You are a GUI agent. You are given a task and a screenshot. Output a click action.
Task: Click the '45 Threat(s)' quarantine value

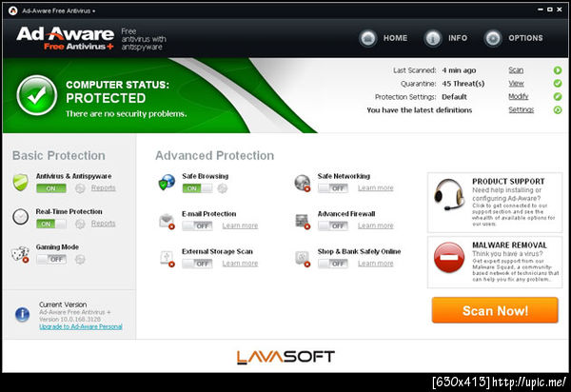463,84
